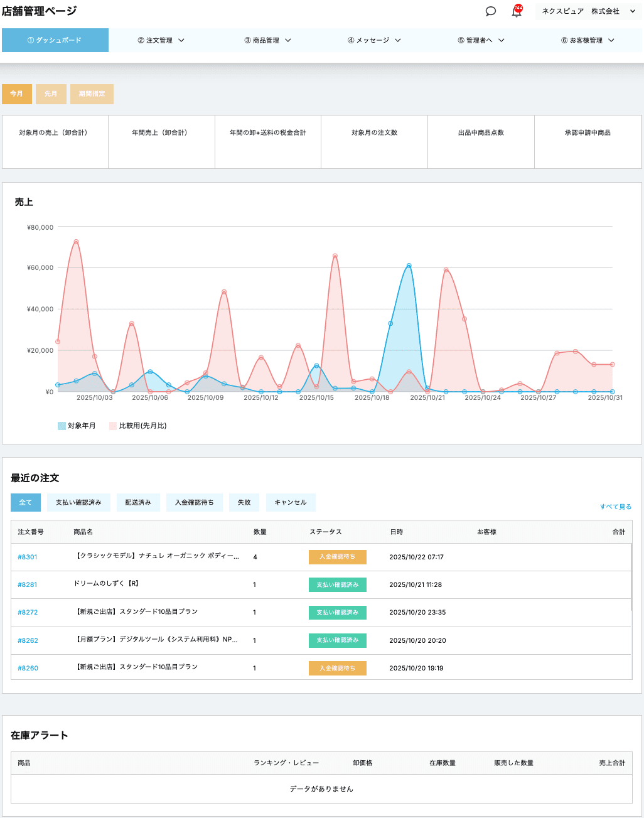Open the ② 注文管理 menu

click(x=161, y=40)
